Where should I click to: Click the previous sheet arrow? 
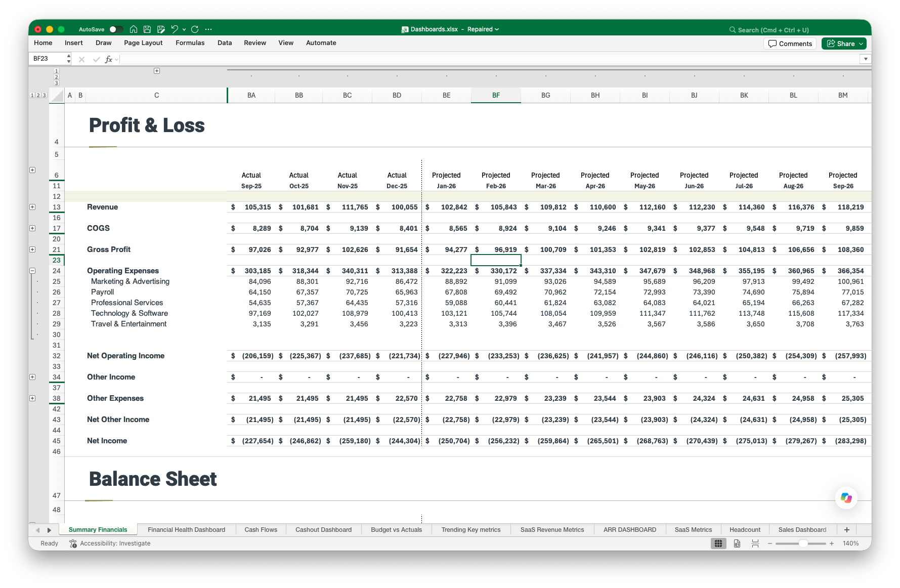pyautogui.click(x=37, y=530)
